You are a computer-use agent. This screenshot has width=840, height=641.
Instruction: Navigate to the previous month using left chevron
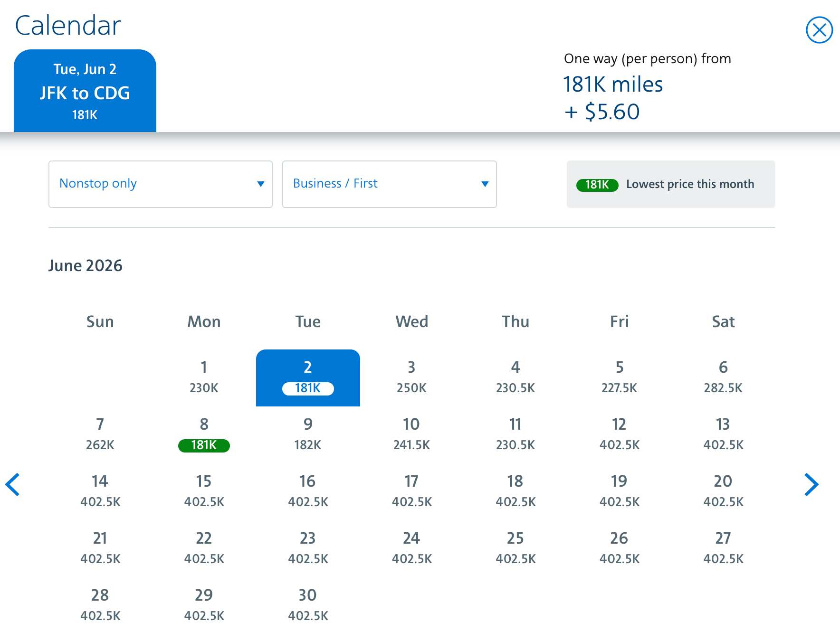click(13, 485)
